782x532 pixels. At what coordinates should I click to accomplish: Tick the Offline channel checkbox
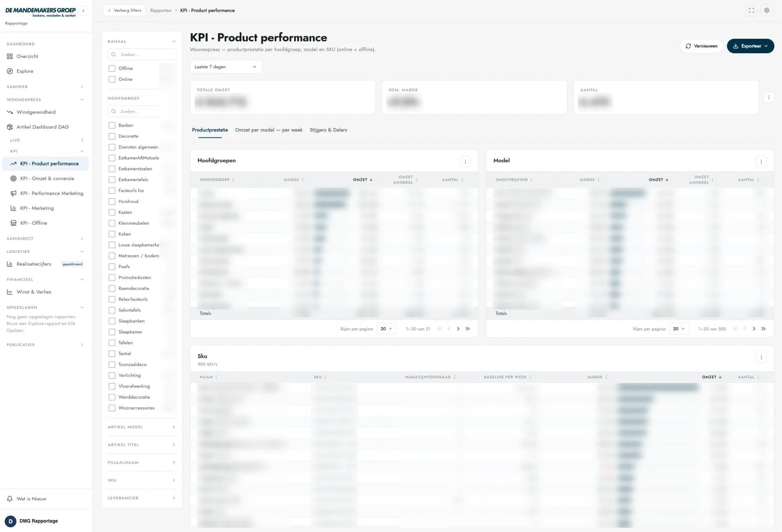click(x=112, y=68)
